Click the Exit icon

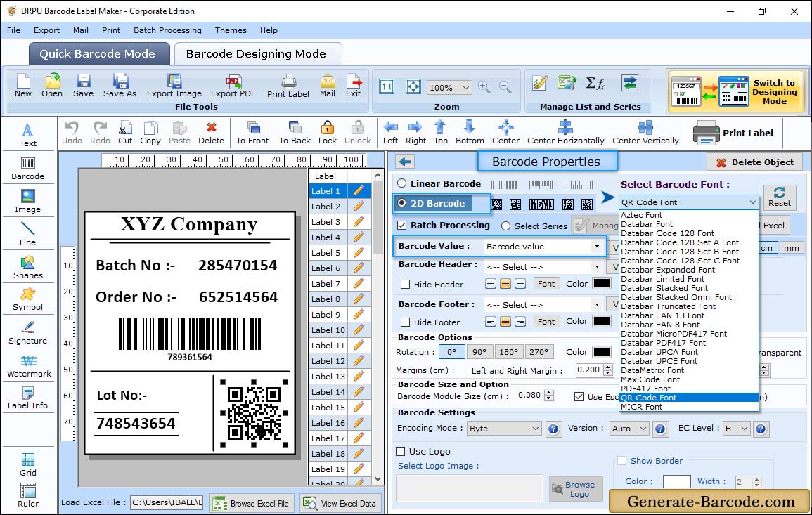(x=353, y=86)
